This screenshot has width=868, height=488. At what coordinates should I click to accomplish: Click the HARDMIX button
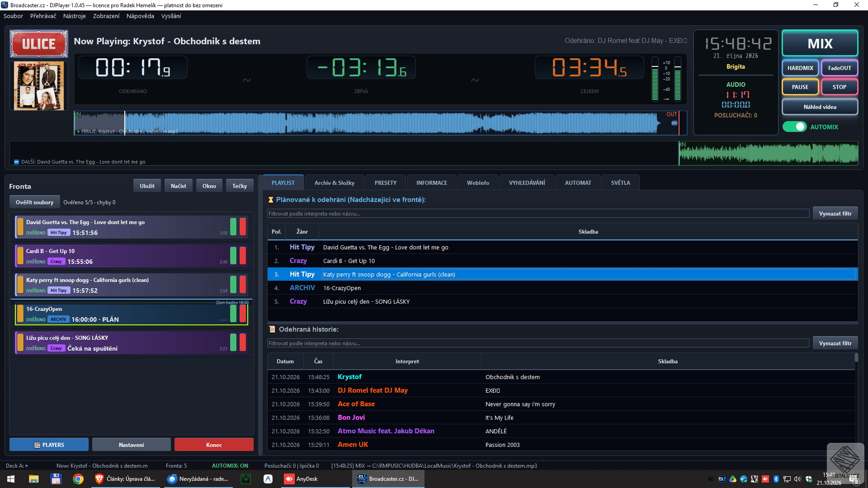[800, 68]
